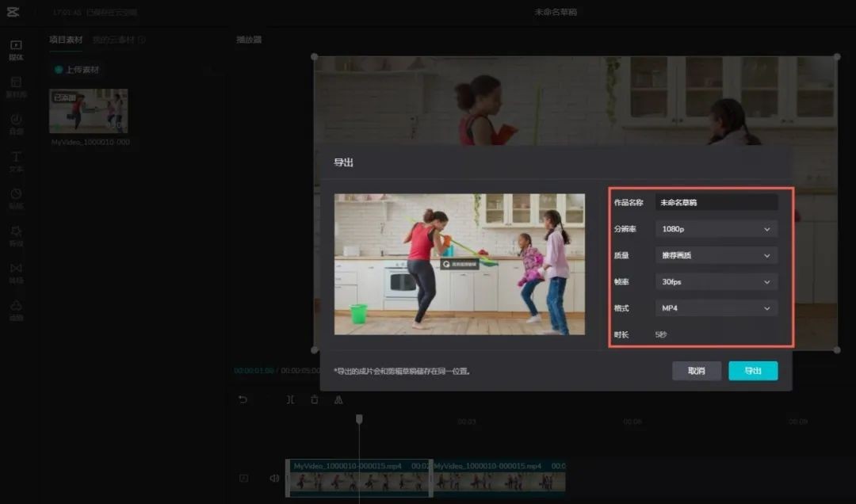Open the 转场 (Transitions) sidebar panel

[x=16, y=272]
